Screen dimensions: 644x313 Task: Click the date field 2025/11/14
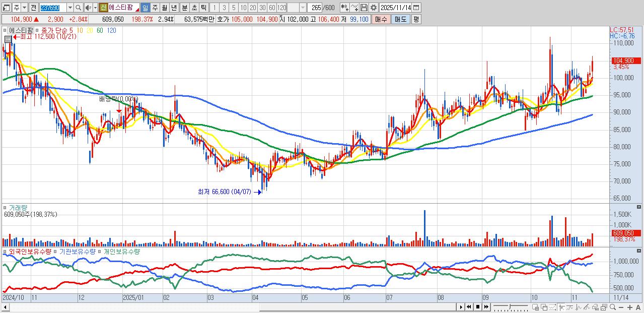[395, 8]
